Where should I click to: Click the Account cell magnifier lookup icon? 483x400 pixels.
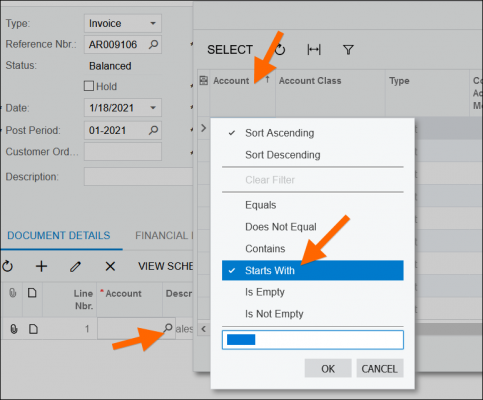[168, 328]
